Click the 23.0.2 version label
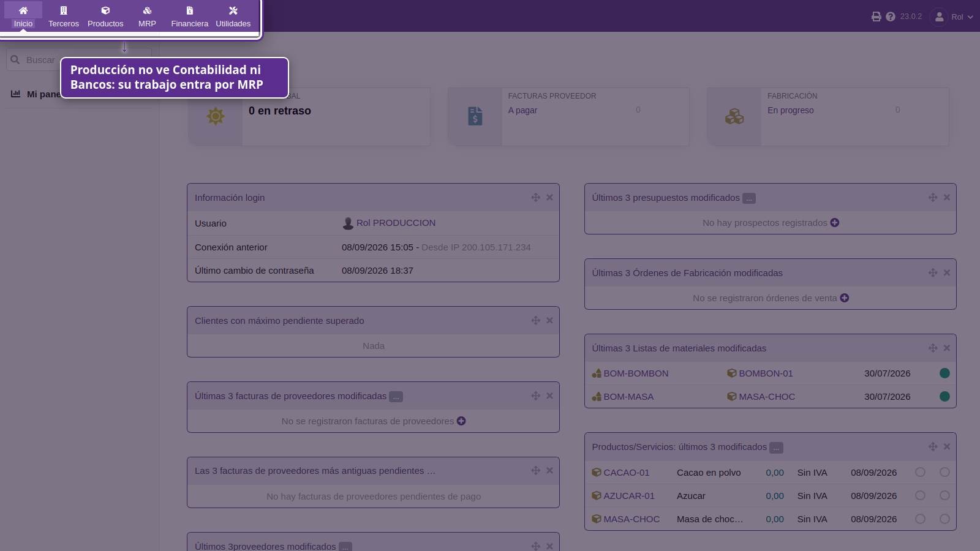Screen dimensions: 980x551 [911, 17]
